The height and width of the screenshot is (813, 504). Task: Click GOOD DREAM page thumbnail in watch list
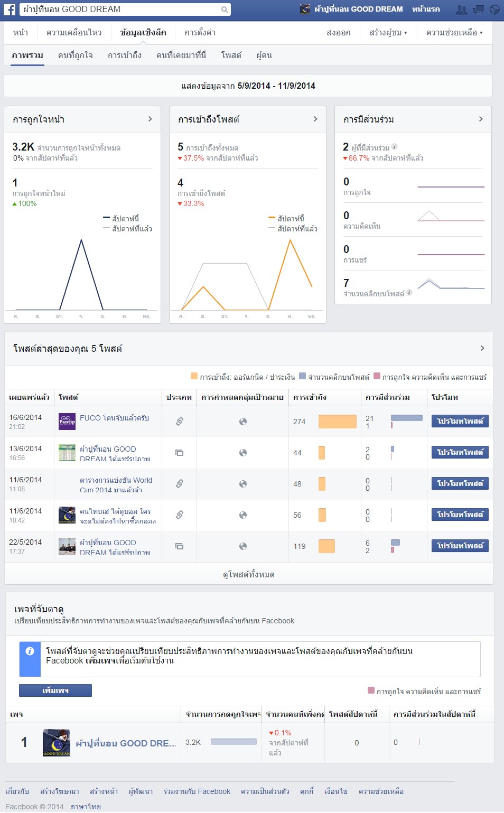coord(57,743)
